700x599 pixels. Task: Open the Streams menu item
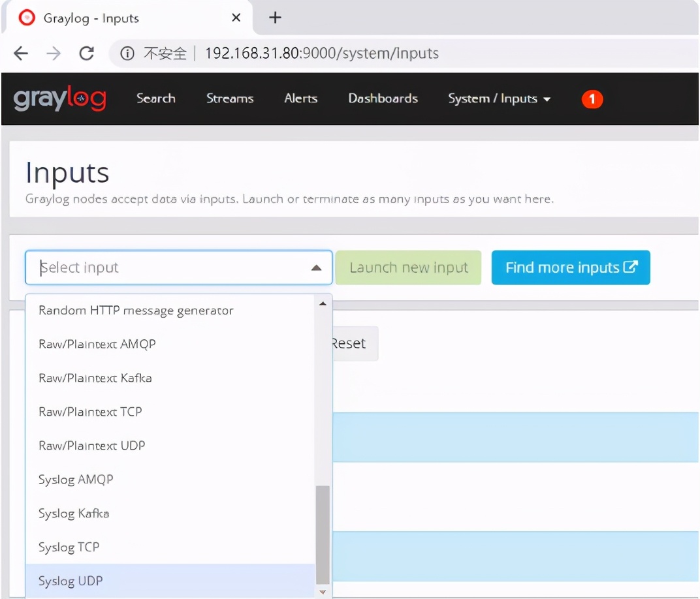[230, 99]
